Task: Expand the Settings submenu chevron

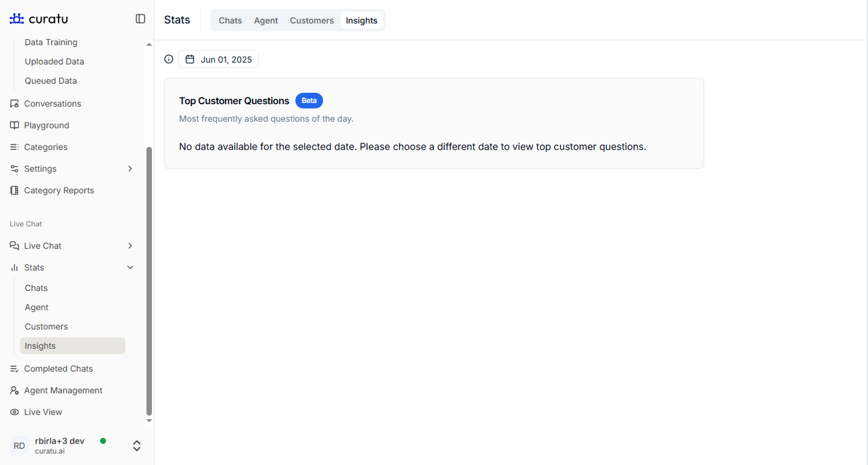Action: 130,169
